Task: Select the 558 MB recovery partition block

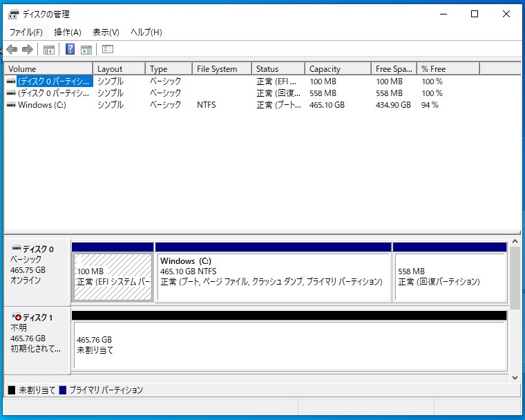Action: [x=450, y=276]
